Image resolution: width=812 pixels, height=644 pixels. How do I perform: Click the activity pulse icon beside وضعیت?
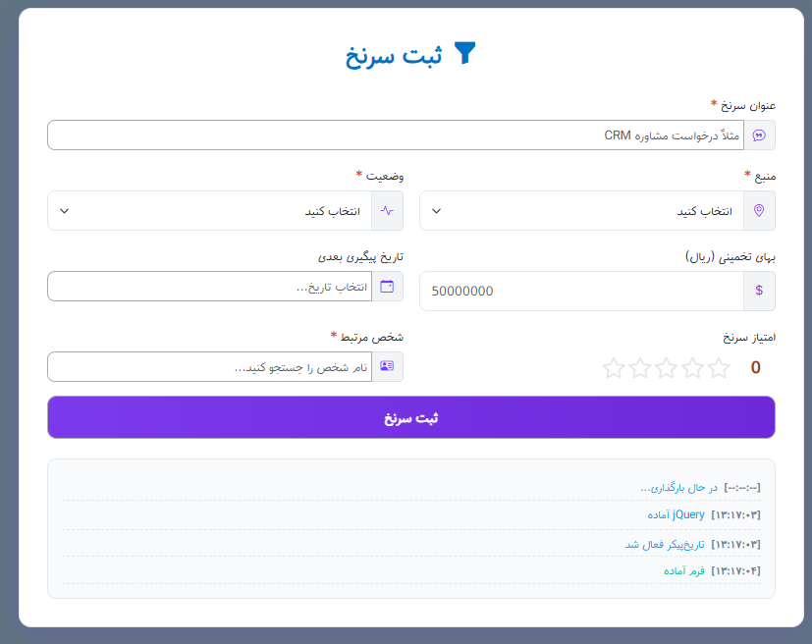pyautogui.click(x=387, y=211)
